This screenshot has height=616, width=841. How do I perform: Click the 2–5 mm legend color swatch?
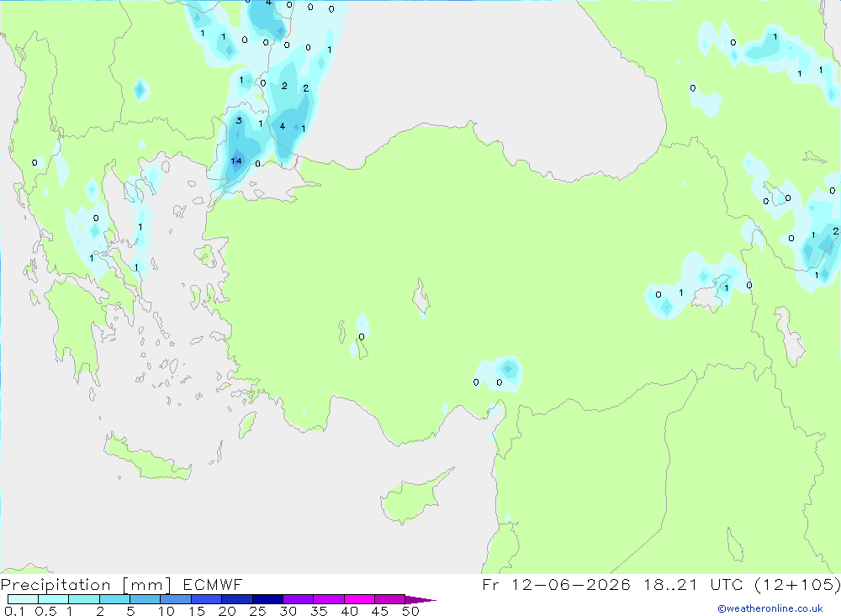[114, 599]
